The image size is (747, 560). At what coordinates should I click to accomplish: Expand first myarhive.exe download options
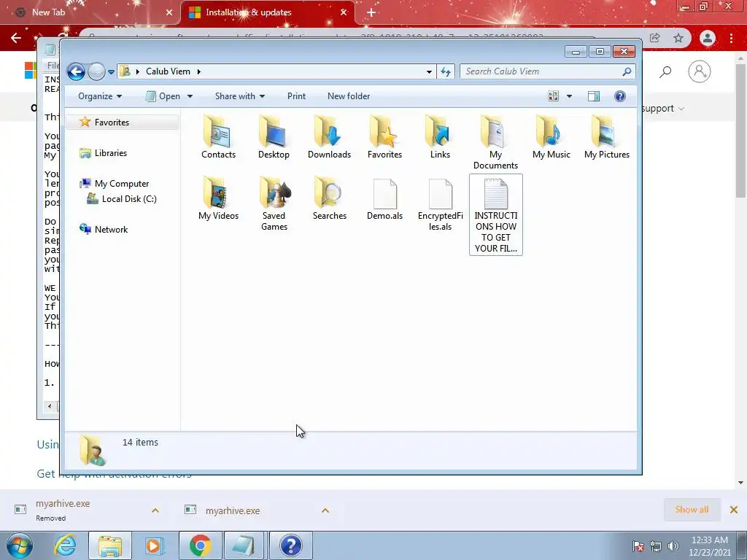(x=155, y=510)
